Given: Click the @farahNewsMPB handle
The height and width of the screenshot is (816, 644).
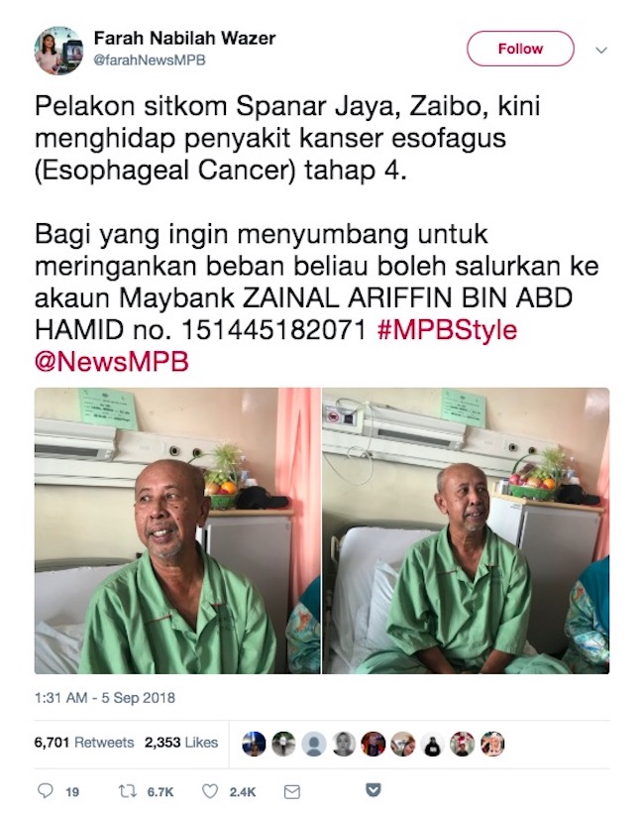Looking at the screenshot, I should click(x=150, y=60).
